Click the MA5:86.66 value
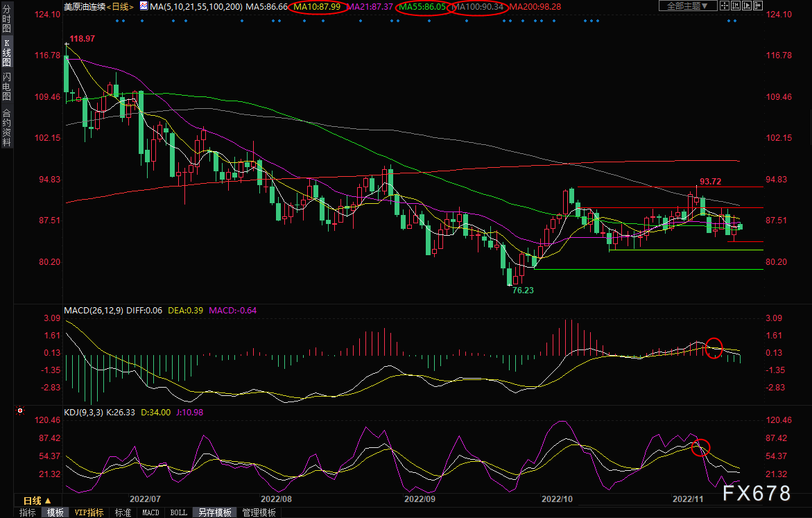The image size is (812, 518). tap(267, 7)
